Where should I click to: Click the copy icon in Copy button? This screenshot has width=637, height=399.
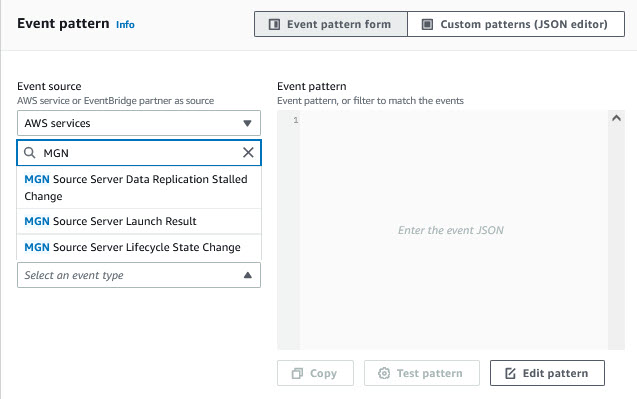pyautogui.click(x=297, y=373)
